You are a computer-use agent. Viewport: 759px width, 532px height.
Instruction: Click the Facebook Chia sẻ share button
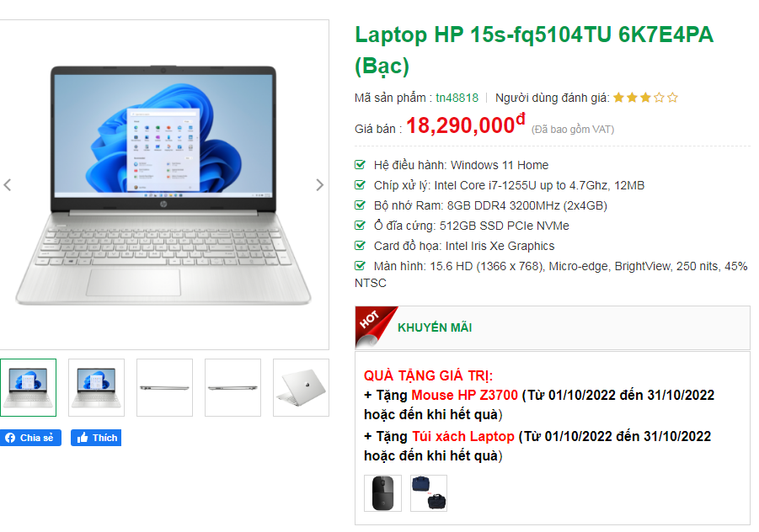coord(30,438)
